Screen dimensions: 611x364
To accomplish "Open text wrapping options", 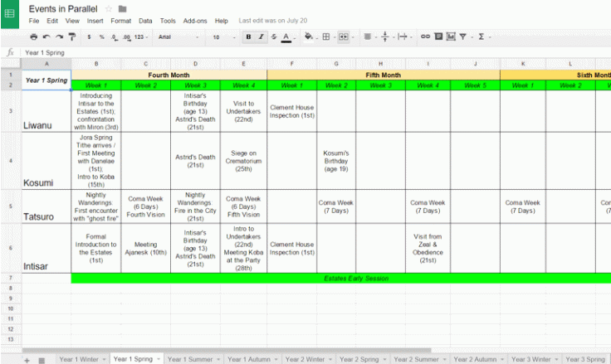I will tap(404, 36).
